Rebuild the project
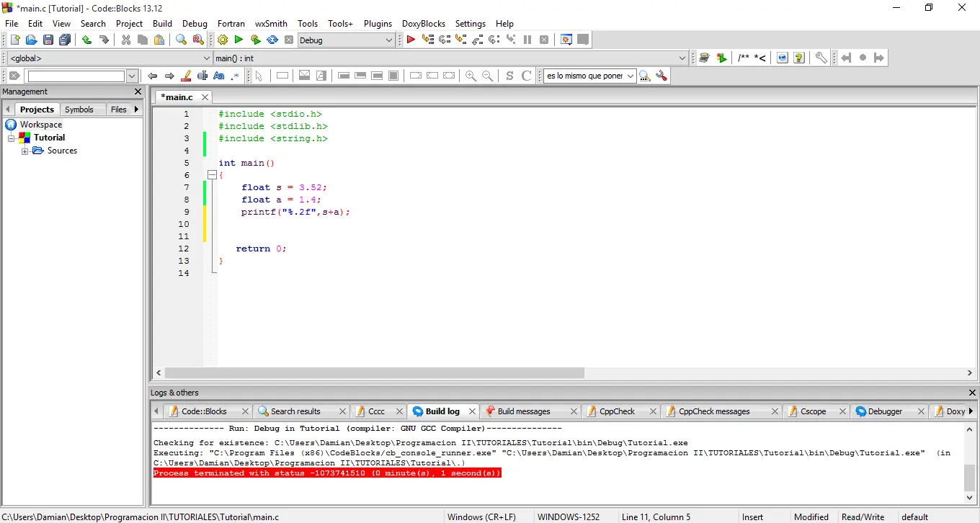Screen dimensions: 980x523 pos(272,40)
